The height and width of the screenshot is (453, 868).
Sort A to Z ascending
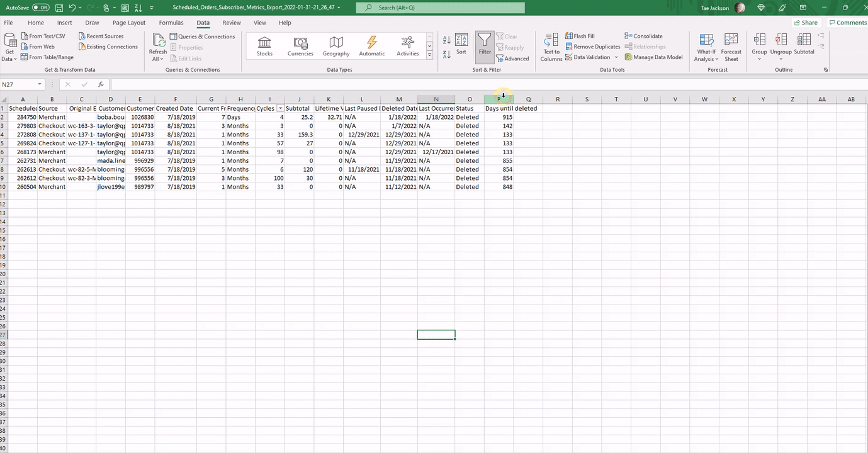[446, 40]
